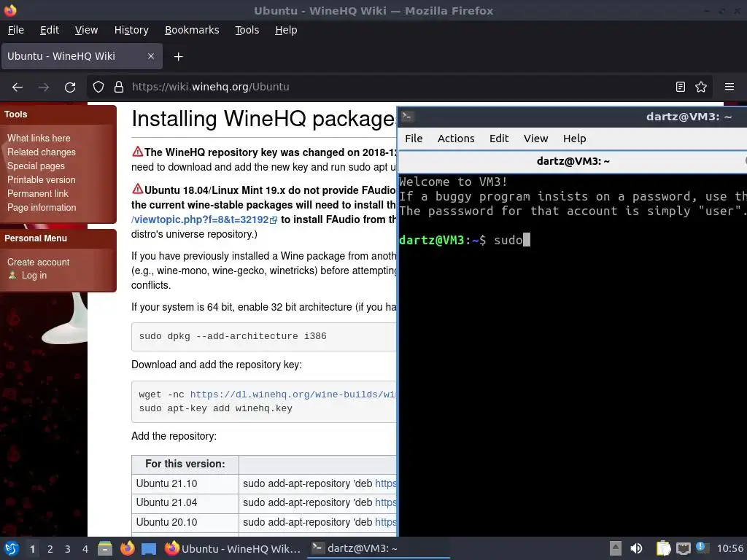747x560 pixels.
Task: Toggle Reader View icon in address bar
Action: point(681,87)
